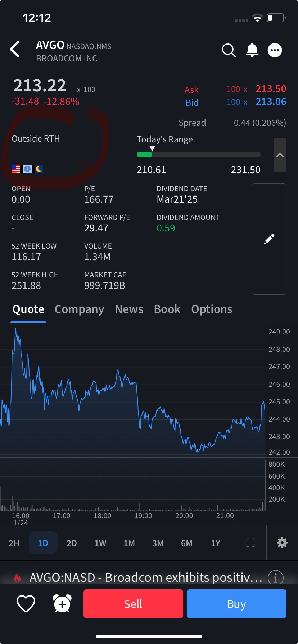Tap the info icon beside news headline
The image size is (298, 644).
(276, 578)
